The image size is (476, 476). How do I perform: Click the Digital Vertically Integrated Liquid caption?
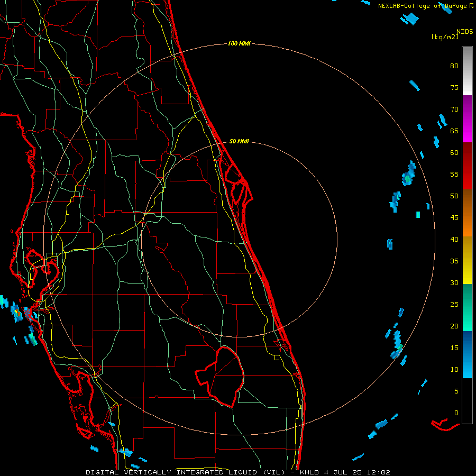186,472
